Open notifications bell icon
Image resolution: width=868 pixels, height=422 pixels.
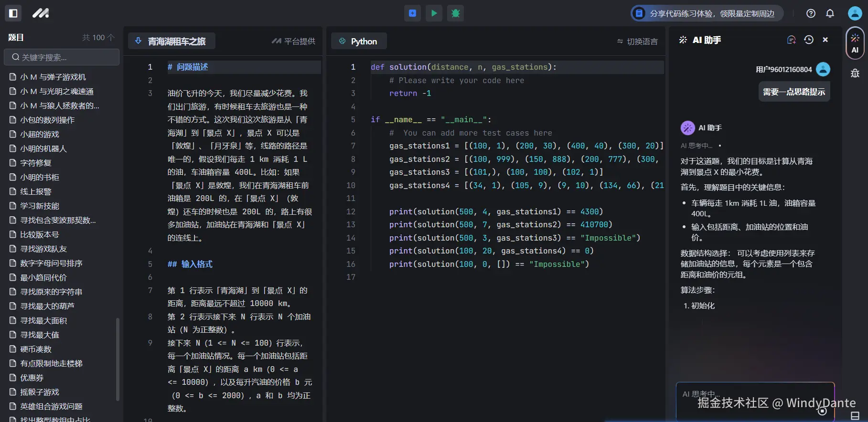coord(830,13)
